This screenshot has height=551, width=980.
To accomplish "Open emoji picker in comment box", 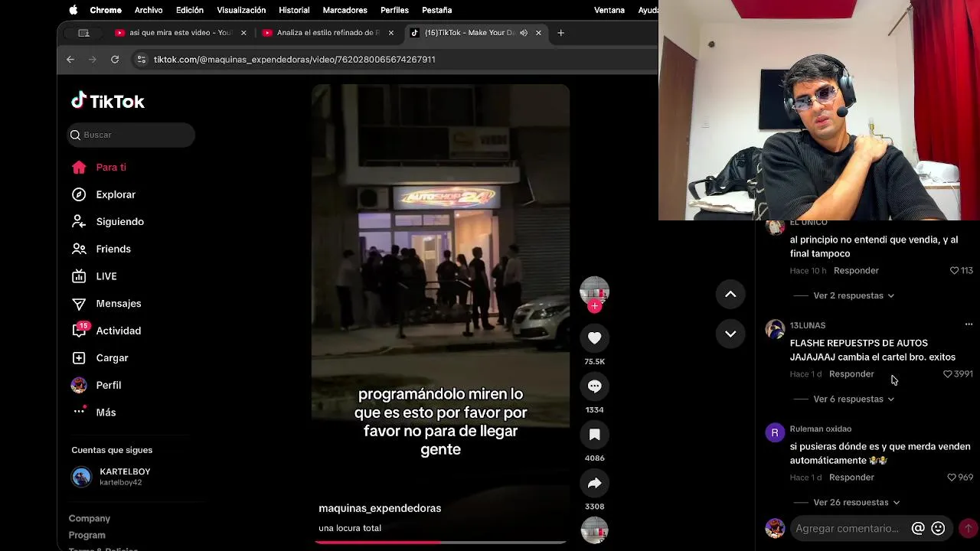I will [938, 528].
